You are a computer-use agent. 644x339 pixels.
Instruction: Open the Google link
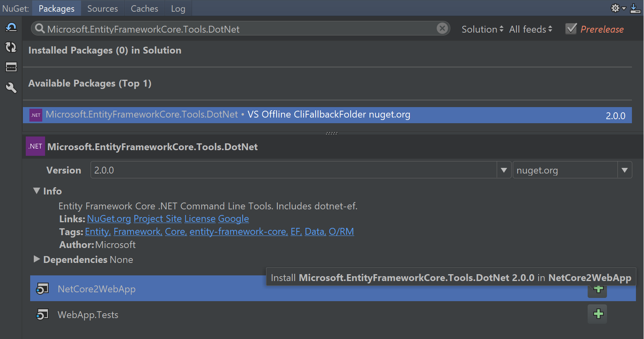tap(233, 219)
